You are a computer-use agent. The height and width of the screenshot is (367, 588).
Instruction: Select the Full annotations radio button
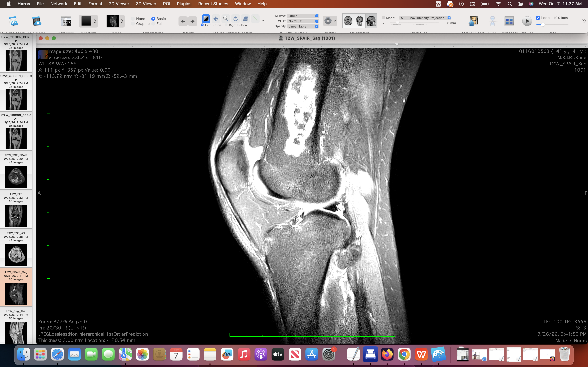(153, 24)
